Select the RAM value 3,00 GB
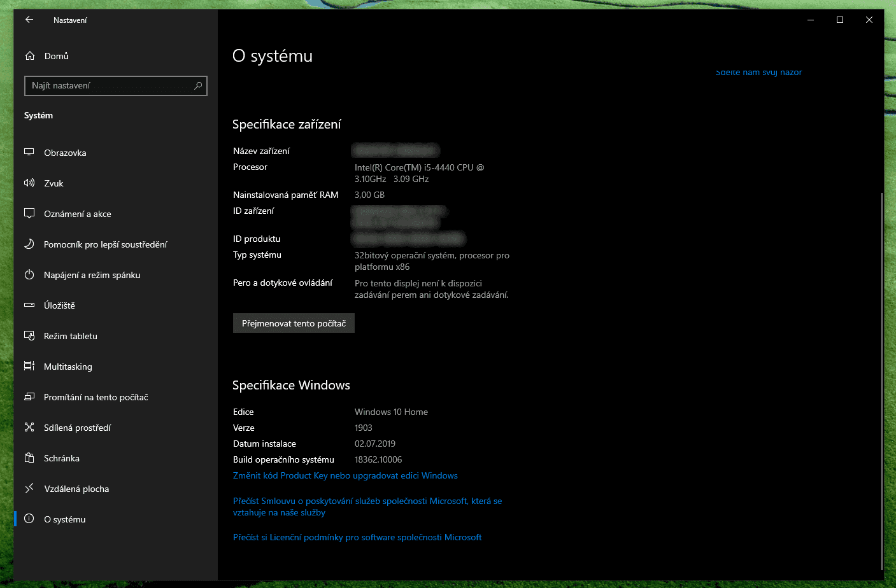This screenshot has height=588, width=896. pyautogui.click(x=369, y=195)
